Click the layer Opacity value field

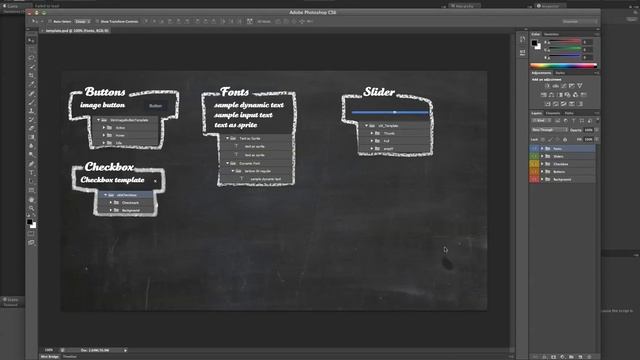coord(589,130)
